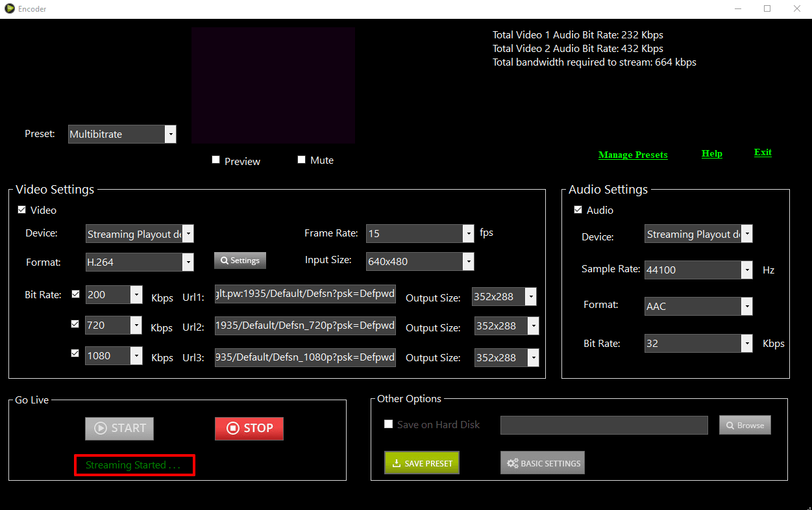The width and height of the screenshot is (812, 510).
Task: Enable the Preview checkbox
Action: click(215, 159)
